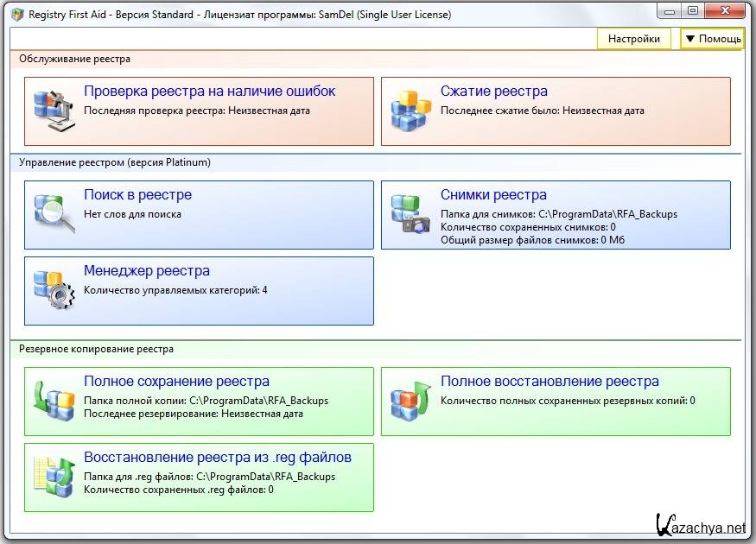Click the full registry backup icon
756x544 pixels.
coord(54,401)
